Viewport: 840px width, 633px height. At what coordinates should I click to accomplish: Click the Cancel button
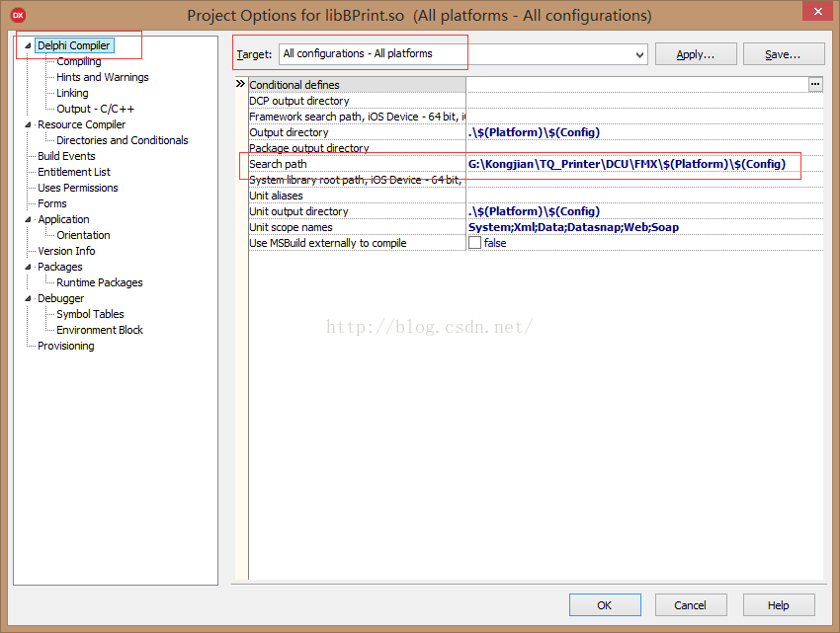coord(691,605)
